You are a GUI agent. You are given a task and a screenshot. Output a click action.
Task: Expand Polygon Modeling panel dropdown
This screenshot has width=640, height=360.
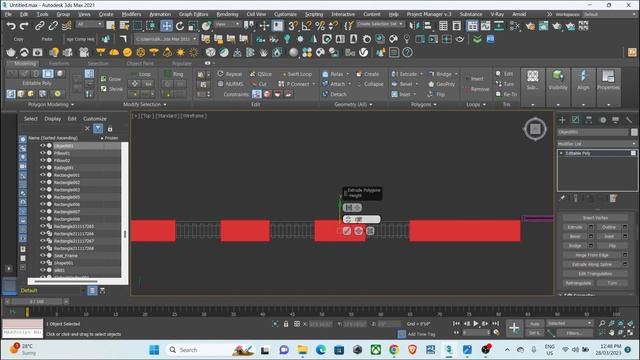72,105
